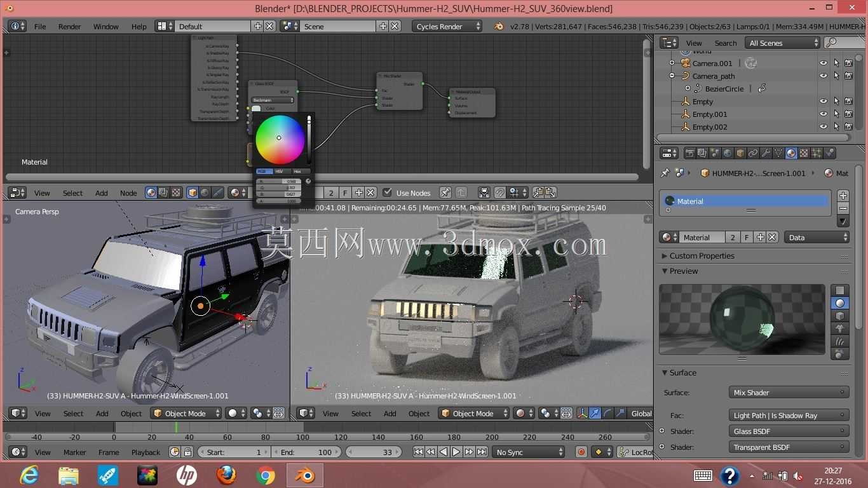
Task: Open left viewport Object Mode dropdown
Action: click(186, 413)
